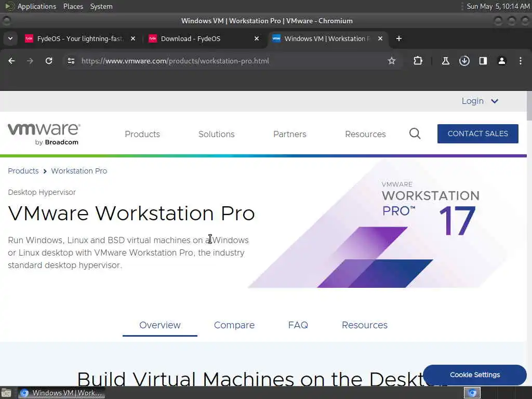Image resolution: width=532 pixels, height=399 pixels.
Task: Click the VMware site search magnifier
Action: point(415,134)
